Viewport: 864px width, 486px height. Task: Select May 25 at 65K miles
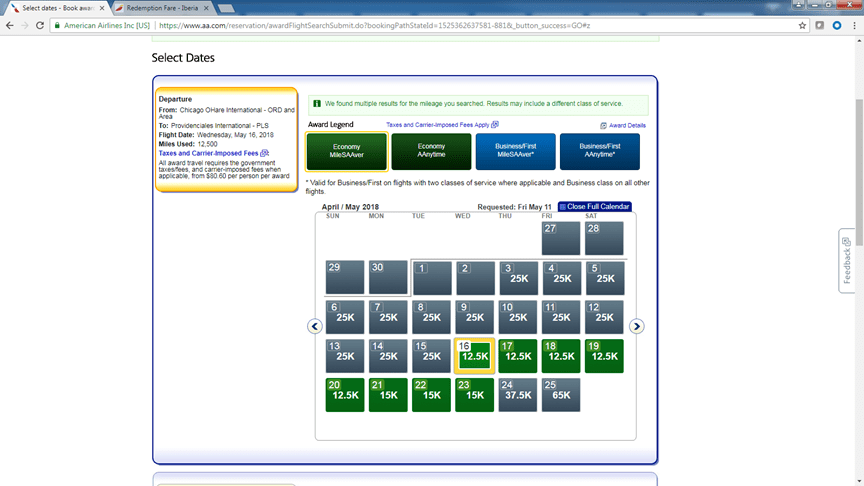pyautogui.click(x=561, y=395)
